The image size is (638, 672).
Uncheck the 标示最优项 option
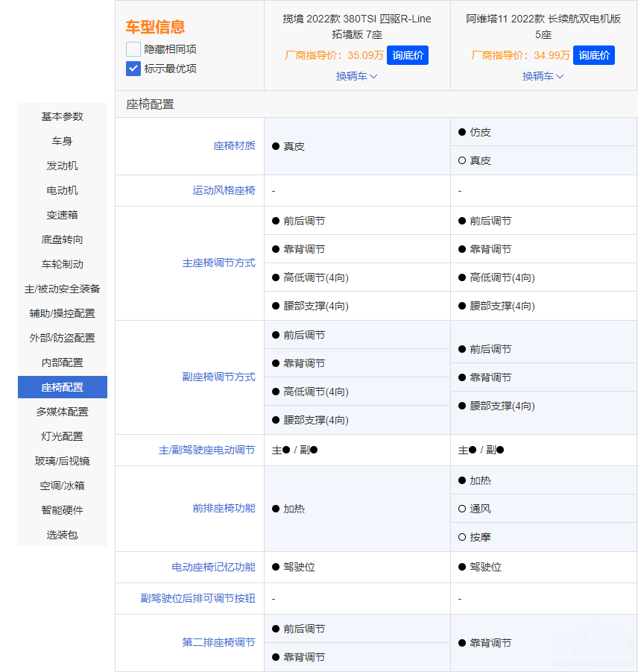pos(133,68)
